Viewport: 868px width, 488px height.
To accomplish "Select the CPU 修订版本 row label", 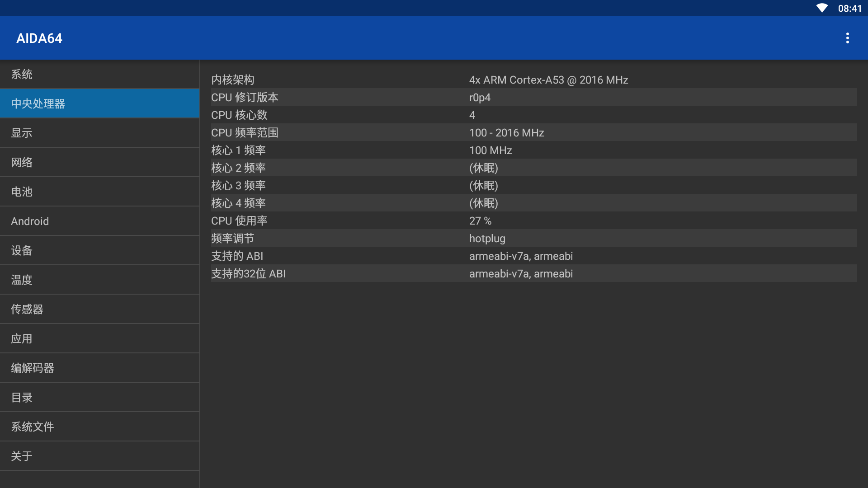I will pos(245,98).
